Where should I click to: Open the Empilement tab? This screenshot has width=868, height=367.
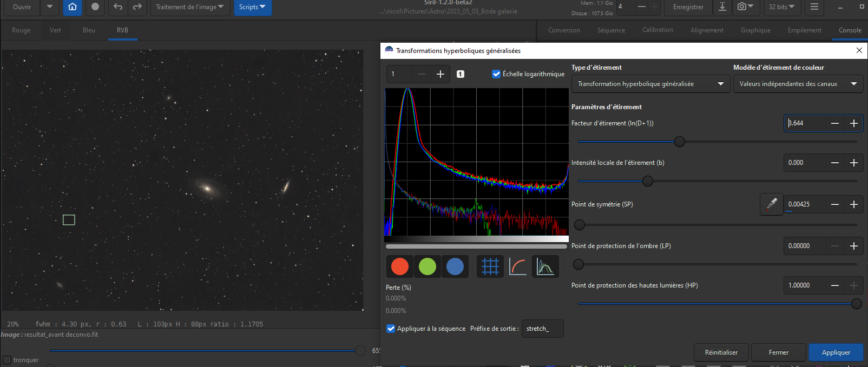804,30
